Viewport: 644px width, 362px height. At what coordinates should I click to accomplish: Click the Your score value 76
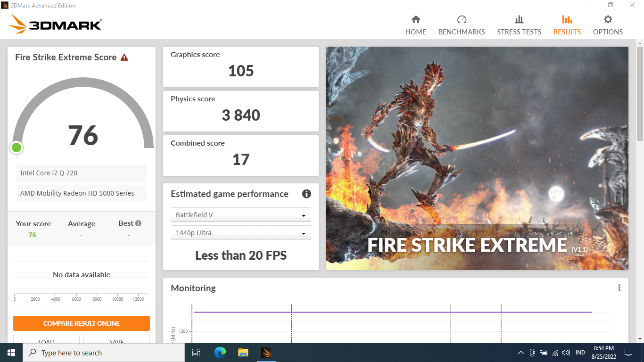pos(32,235)
